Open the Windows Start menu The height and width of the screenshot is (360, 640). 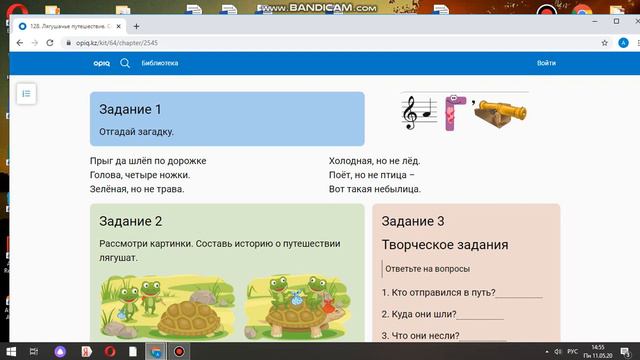coord(11,351)
